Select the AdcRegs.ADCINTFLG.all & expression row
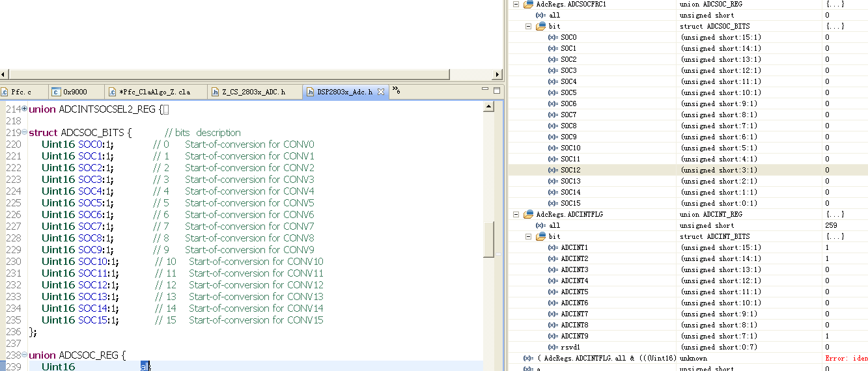 tap(688, 358)
